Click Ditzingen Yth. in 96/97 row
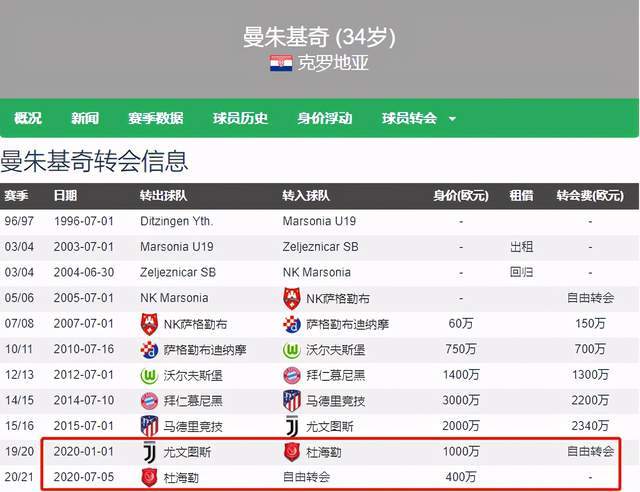The width and height of the screenshot is (640, 492). [x=176, y=221]
